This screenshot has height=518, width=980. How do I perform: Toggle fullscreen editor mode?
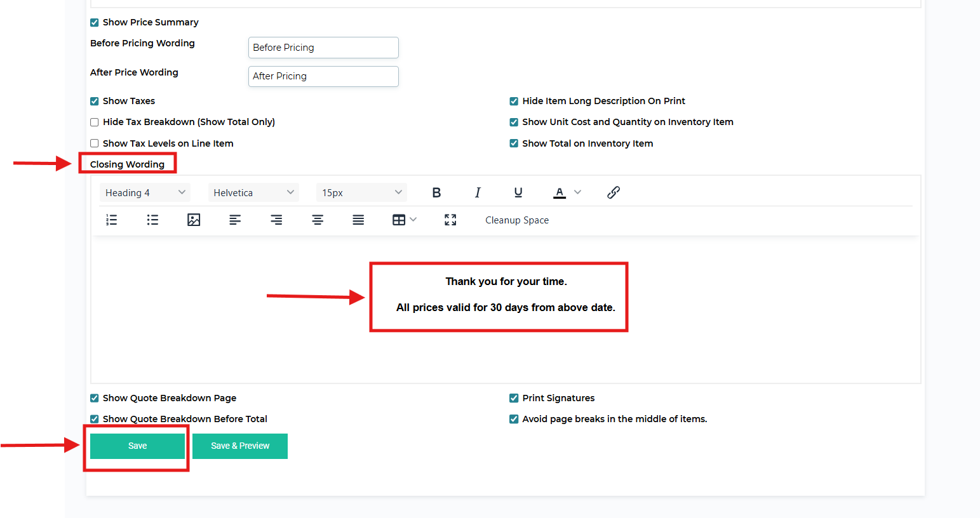[x=450, y=220]
